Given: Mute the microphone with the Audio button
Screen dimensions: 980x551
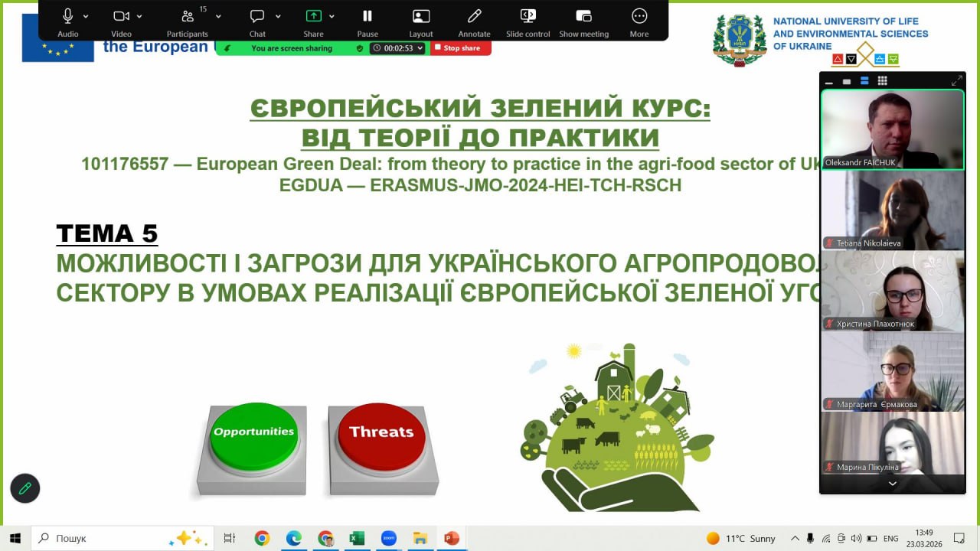Looking at the screenshot, I should [x=67, y=21].
